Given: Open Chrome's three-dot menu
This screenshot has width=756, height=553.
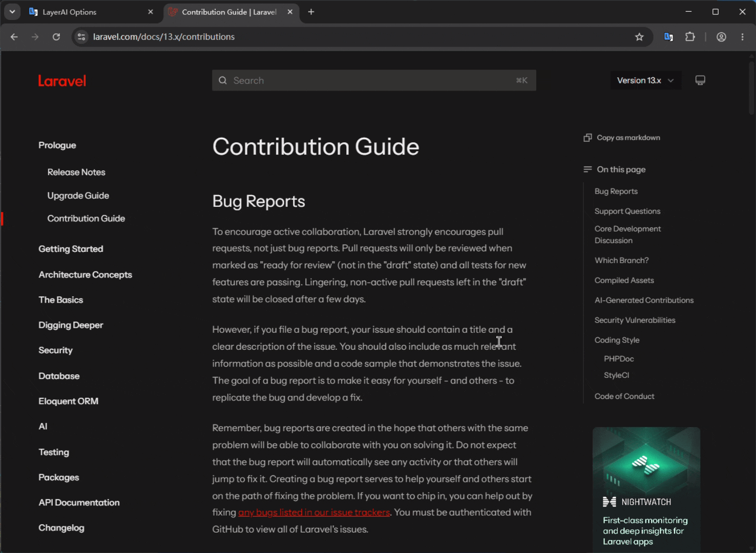Looking at the screenshot, I should pos(743,37).
